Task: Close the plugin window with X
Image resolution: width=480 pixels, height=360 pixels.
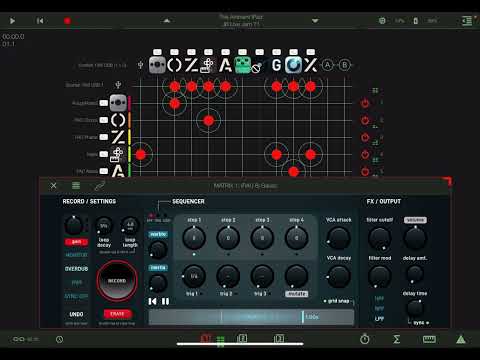Action: coord(53,186)
